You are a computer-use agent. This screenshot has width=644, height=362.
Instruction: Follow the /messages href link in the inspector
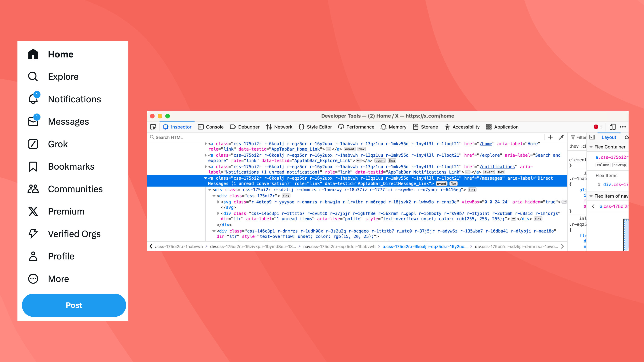[491, 178]
